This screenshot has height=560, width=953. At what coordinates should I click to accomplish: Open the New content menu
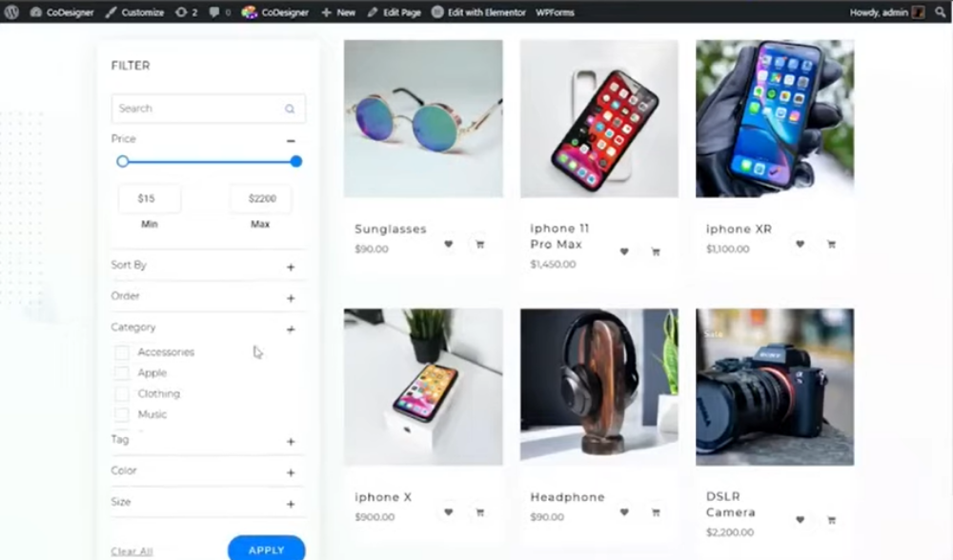click(338, 12)
